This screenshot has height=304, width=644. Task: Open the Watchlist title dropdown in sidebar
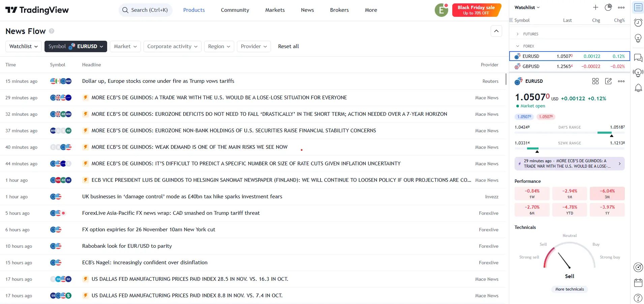click(x=527, y=7)
